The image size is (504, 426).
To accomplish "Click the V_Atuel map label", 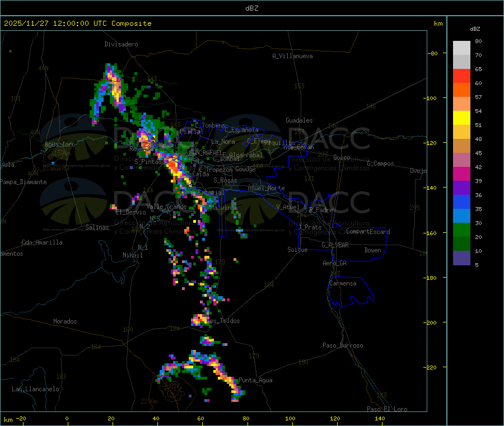I will click(288, 207).
